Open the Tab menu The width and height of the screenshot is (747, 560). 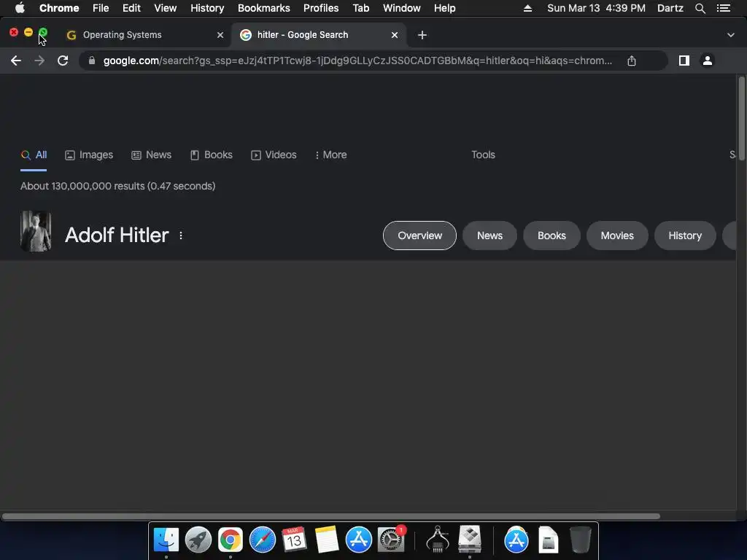click(x=360, y=8)
